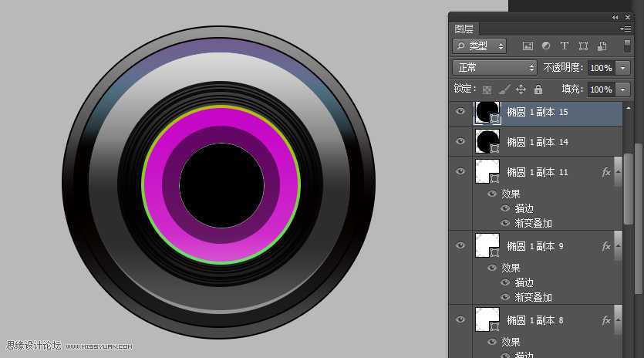The width and height of the screenshot is (644, 358).
Task: Open the 类型 filter type dropdown
Action: (479, 46)
